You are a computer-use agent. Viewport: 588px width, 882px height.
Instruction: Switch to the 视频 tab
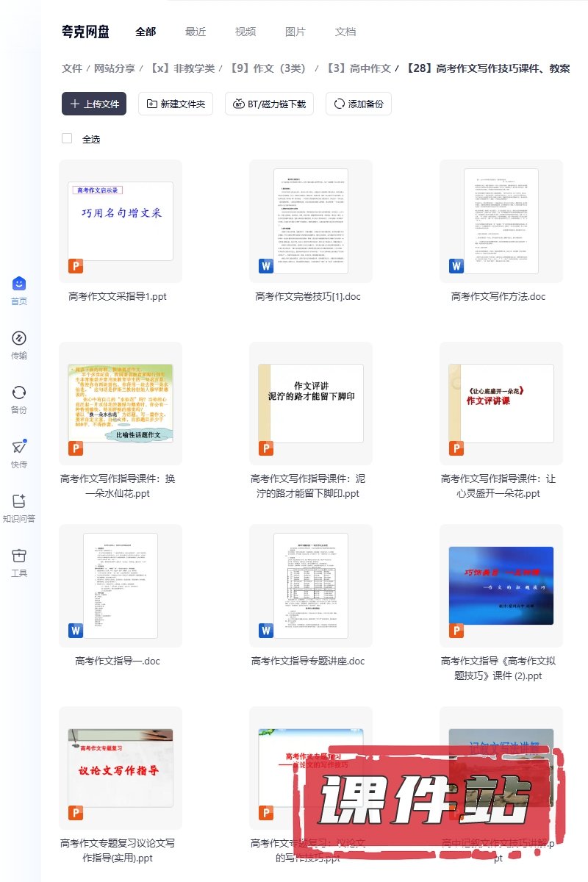[x=245, y=32]
